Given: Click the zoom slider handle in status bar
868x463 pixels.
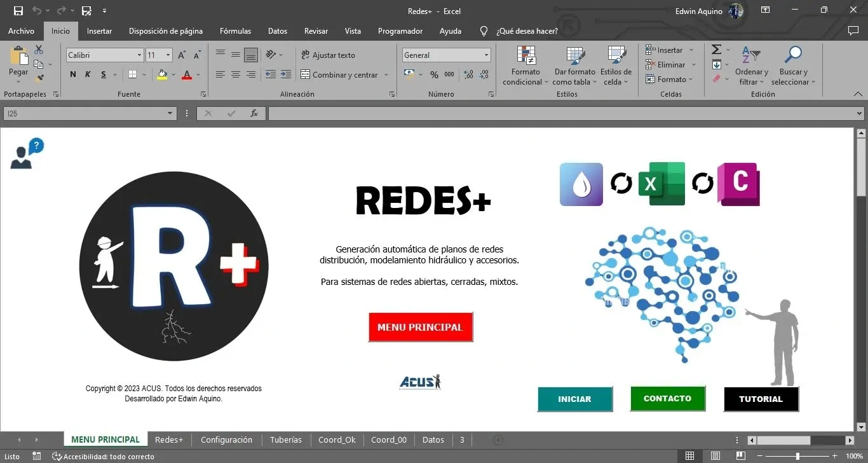Looking at the screenshot, I should [x=797, y=456].
